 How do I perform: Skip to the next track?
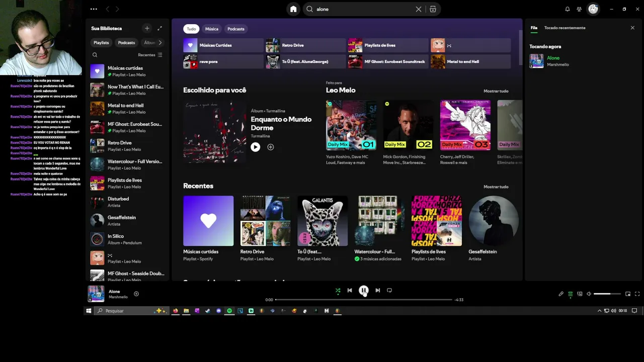tap(377, 290)
